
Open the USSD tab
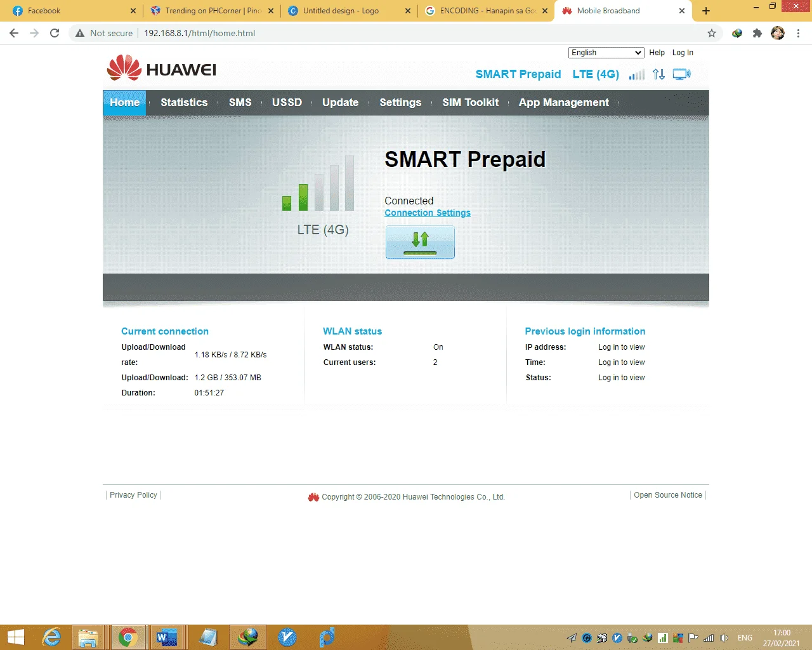287,102
